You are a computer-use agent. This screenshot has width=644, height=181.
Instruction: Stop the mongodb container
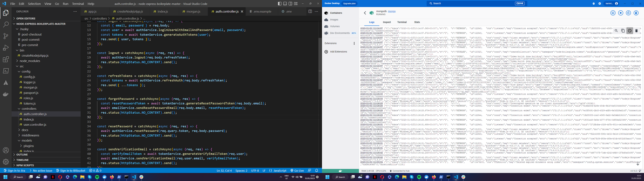[x=621, y=13]
